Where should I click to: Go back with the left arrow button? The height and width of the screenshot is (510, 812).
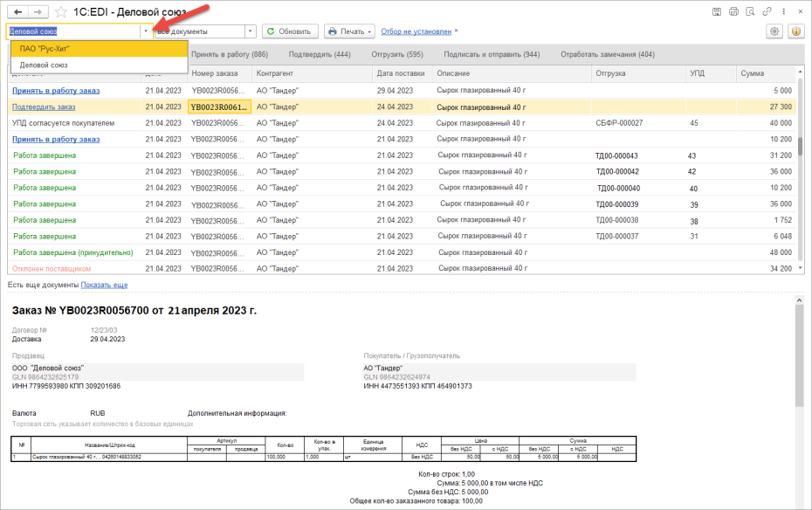(x=18, y=12)
